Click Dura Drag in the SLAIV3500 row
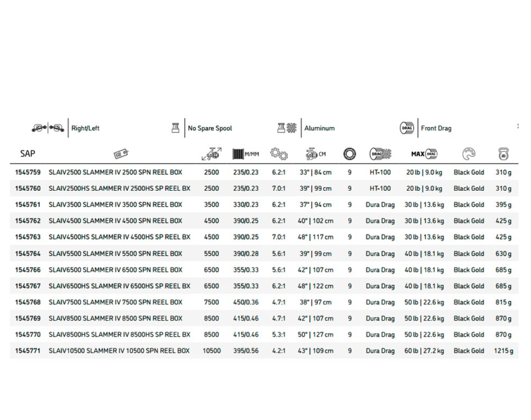The image size is (531, 420). point(380,205)
